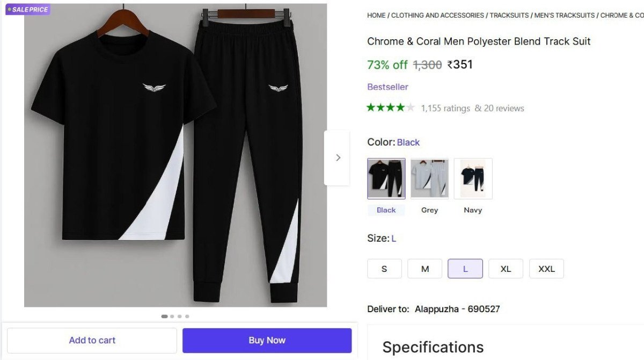Click the first carousel dot indicator
This screenshot has width=644, height=360.
click(164, 316)
